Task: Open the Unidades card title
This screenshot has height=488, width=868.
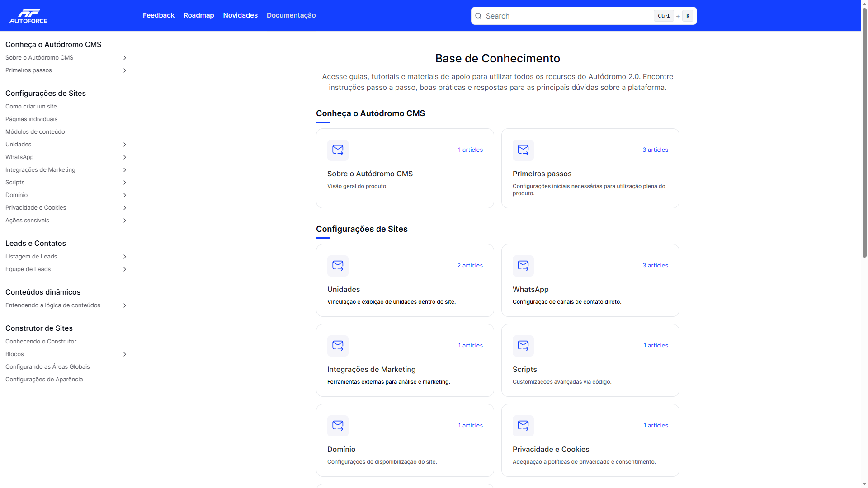Action: coord(344,290)
